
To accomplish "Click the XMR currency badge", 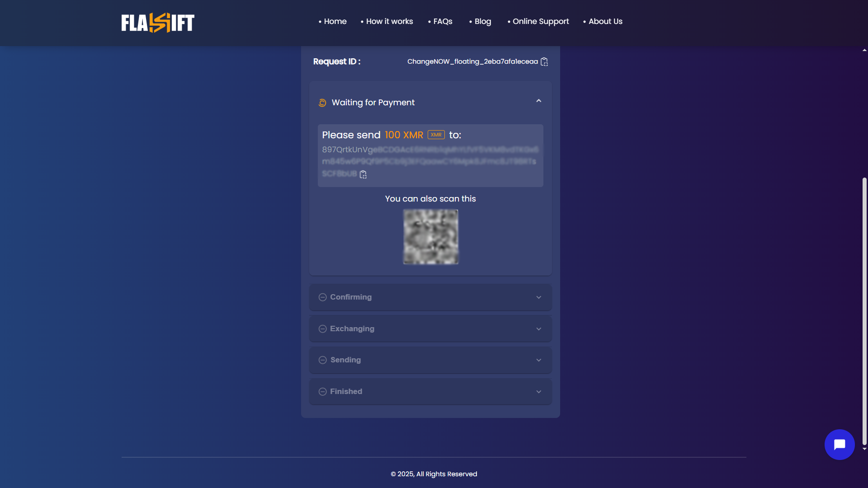I will [436, 135].
